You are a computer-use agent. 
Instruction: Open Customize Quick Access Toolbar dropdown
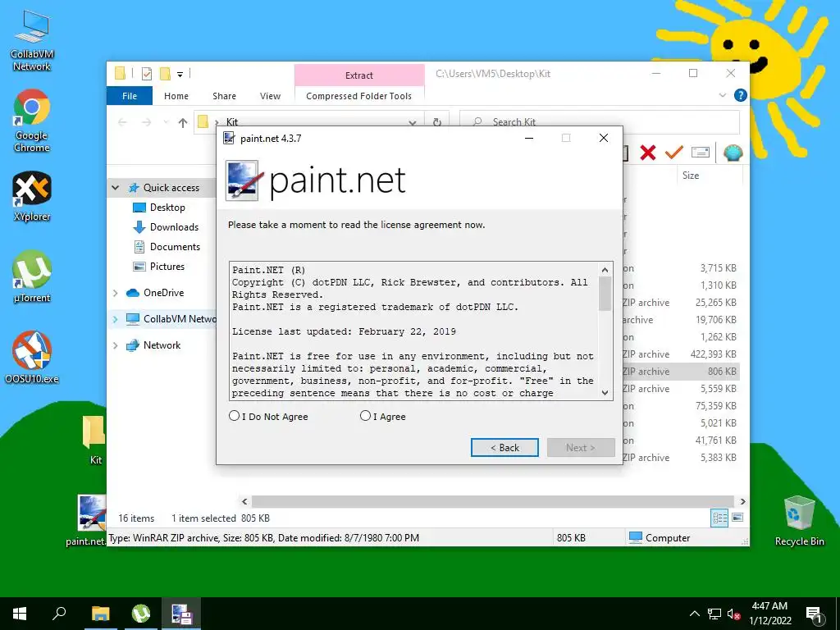pos(180,74)
